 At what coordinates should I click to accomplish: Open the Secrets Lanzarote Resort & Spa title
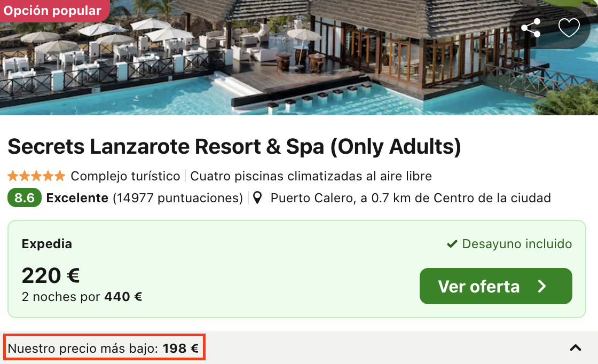[234, 147]
